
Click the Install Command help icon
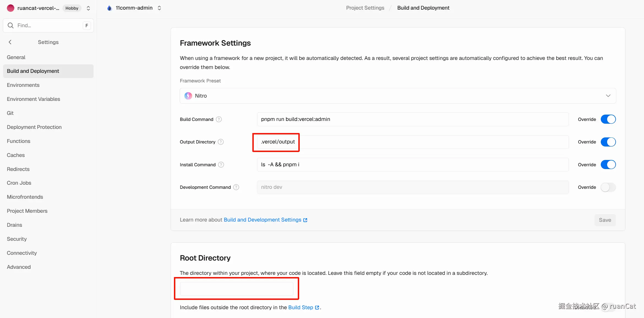[221, 165]
